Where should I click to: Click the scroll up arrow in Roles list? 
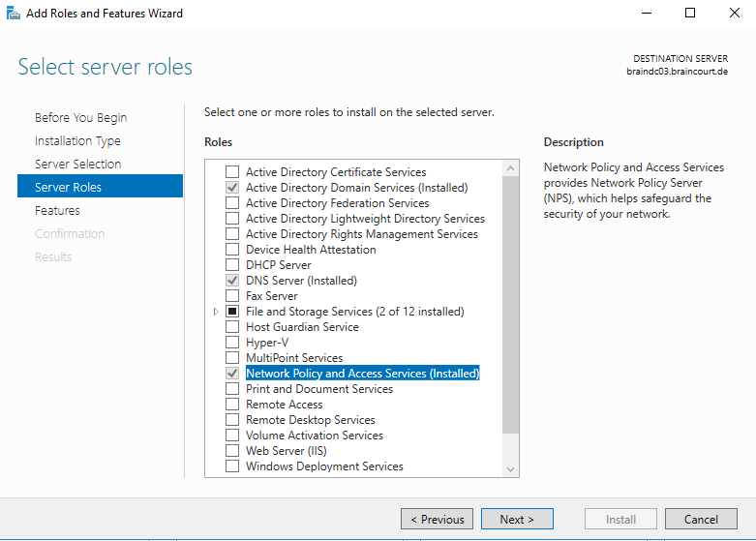tap(510, 168)
